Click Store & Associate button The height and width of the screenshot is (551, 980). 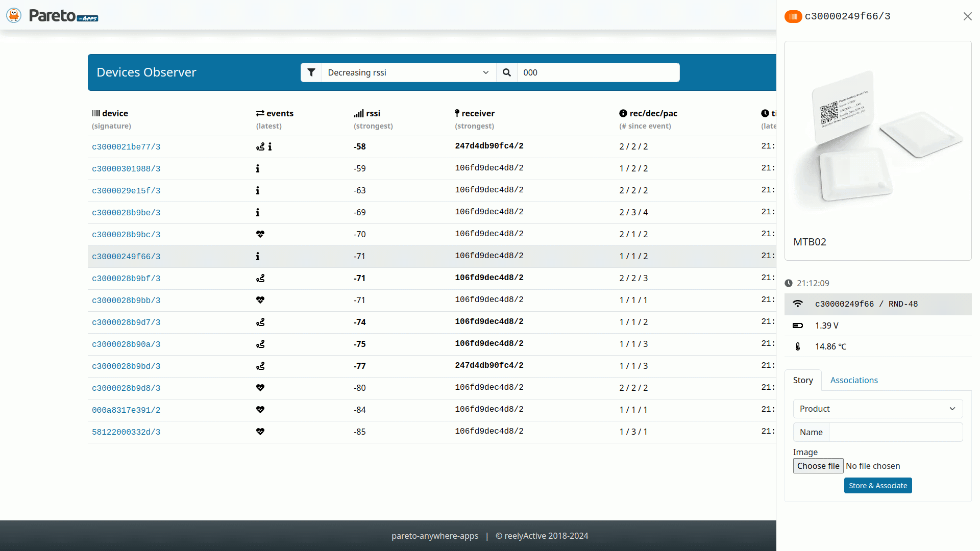point(878,485)
